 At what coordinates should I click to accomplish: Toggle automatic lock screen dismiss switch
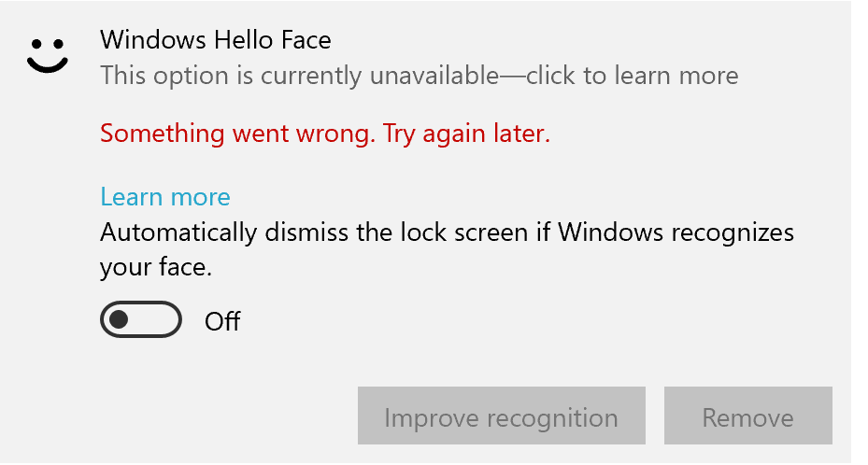point(140,320)
